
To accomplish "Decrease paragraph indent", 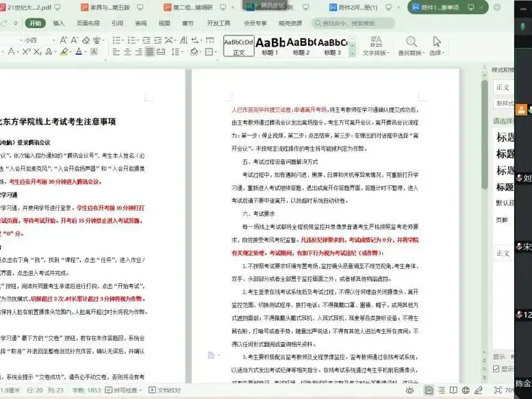I will coord(147,40).
